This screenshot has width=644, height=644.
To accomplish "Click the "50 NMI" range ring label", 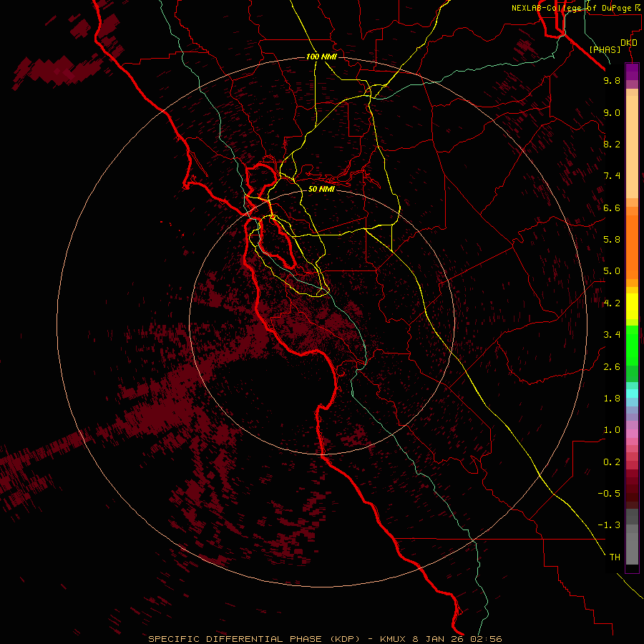I will (321, 189).
